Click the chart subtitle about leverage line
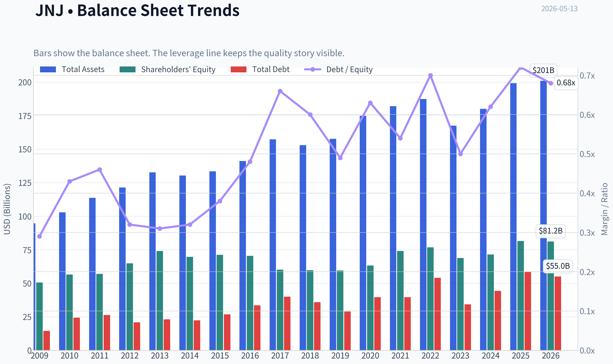This screenshot has height=364, width=613. (189, 53)
